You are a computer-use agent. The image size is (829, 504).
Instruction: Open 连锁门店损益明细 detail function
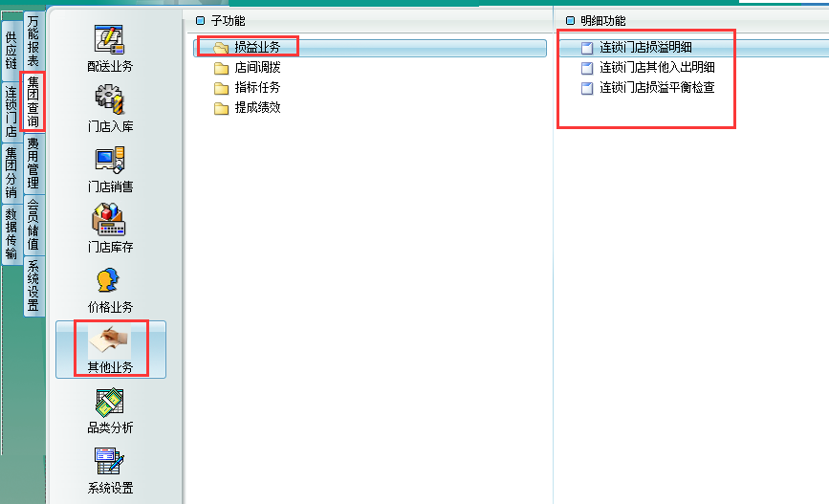[645, 47]
